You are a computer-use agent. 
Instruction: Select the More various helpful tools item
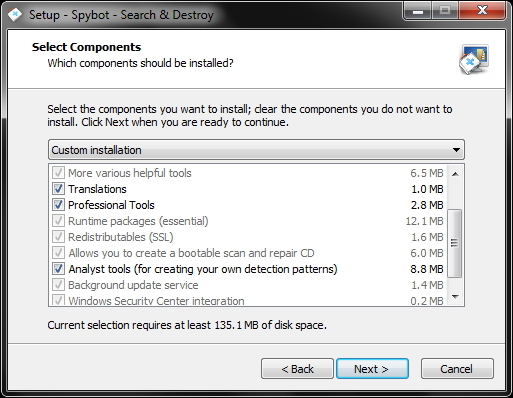click(x=248, y=173)
